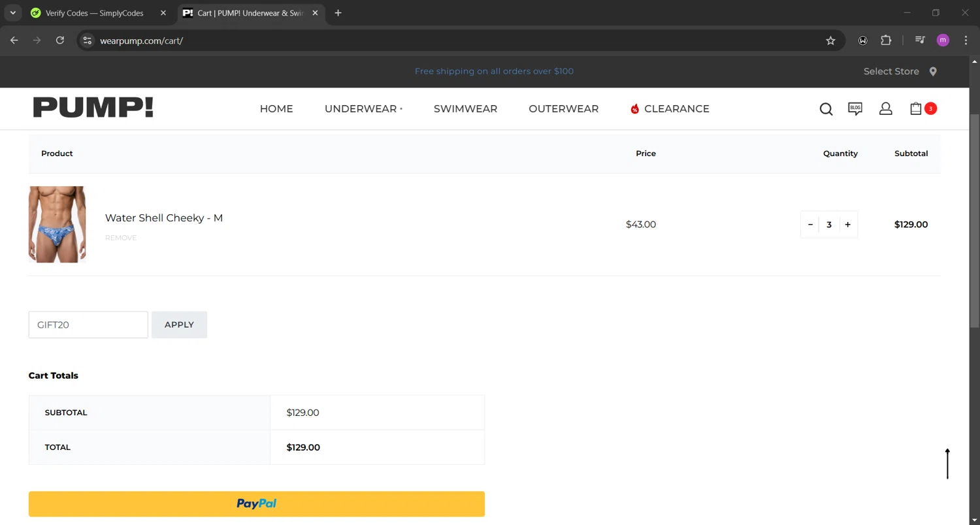
Task: Close the Verify Codes SimplyCodes tab
Action: coord(163,13)
